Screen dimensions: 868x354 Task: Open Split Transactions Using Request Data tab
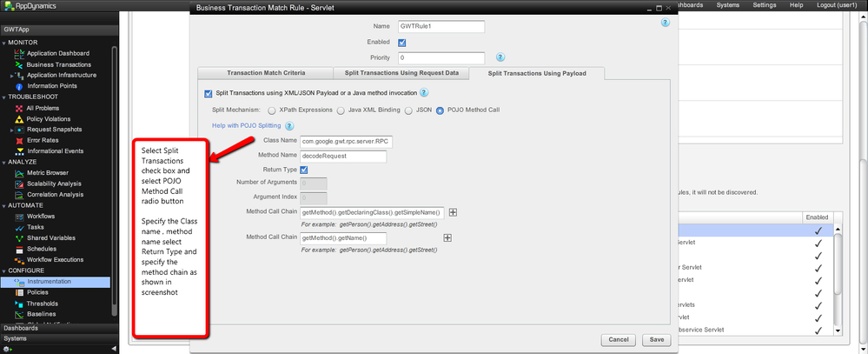pos(402,72)
